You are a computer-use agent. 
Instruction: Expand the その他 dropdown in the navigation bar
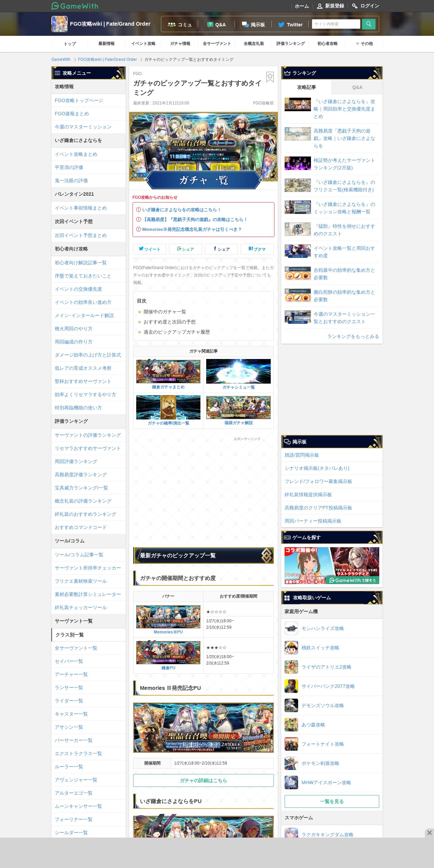(364, 44)
